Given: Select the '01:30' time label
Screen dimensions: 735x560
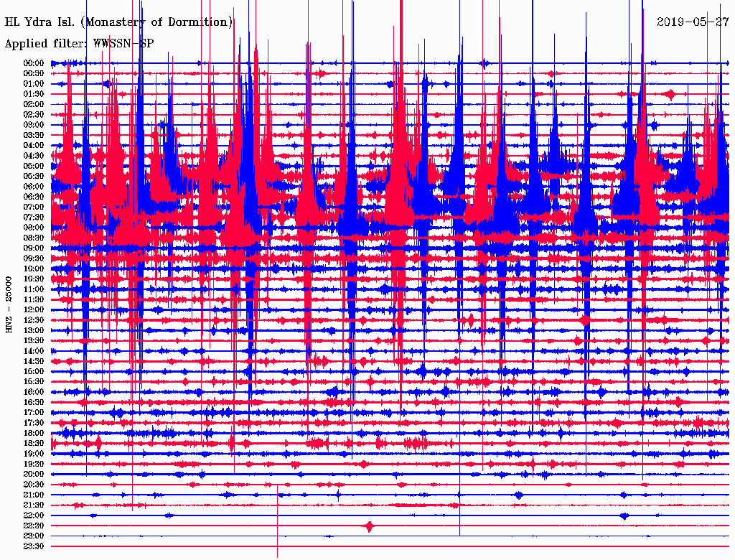Looking at the screenshot, I should click(x=34, y=94).
